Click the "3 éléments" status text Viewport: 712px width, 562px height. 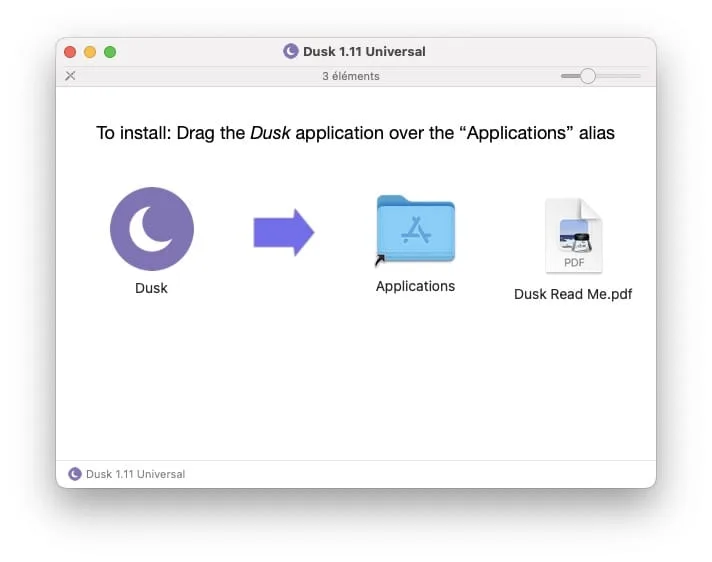[x=351, y=76]
